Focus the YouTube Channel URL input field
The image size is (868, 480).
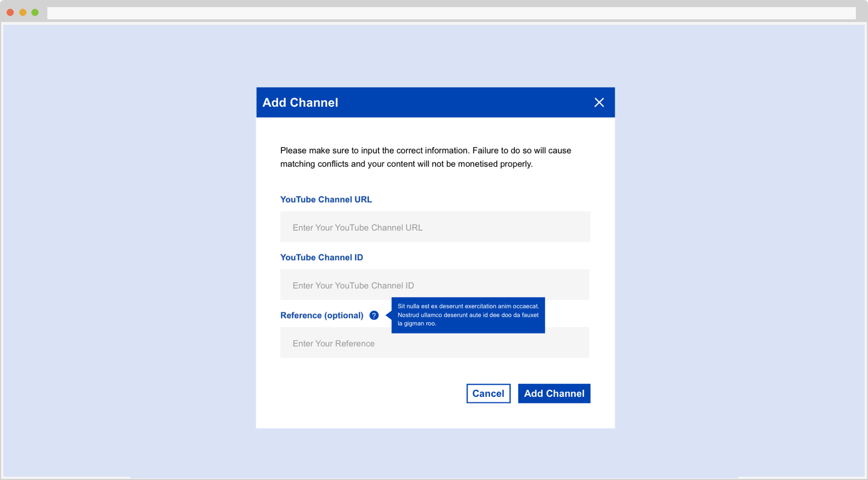(435, 227)
